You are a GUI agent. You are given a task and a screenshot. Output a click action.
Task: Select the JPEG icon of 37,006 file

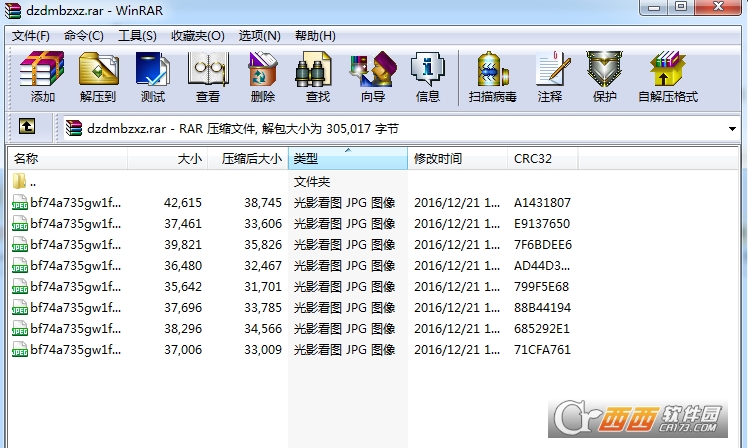(20, 350)
